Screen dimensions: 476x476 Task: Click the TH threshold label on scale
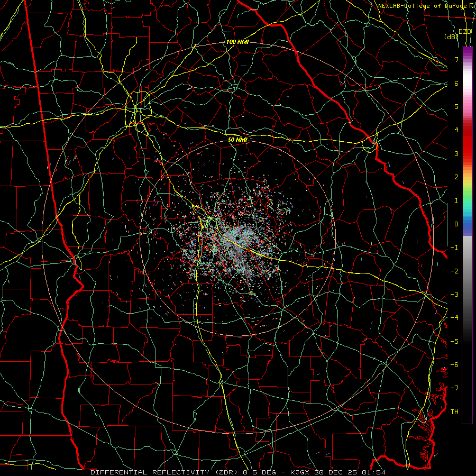(454, 412)
